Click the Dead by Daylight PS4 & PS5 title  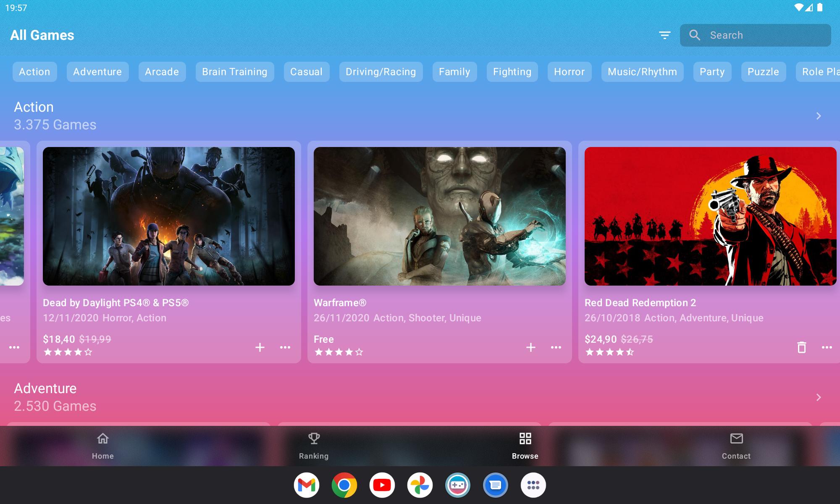116,303
